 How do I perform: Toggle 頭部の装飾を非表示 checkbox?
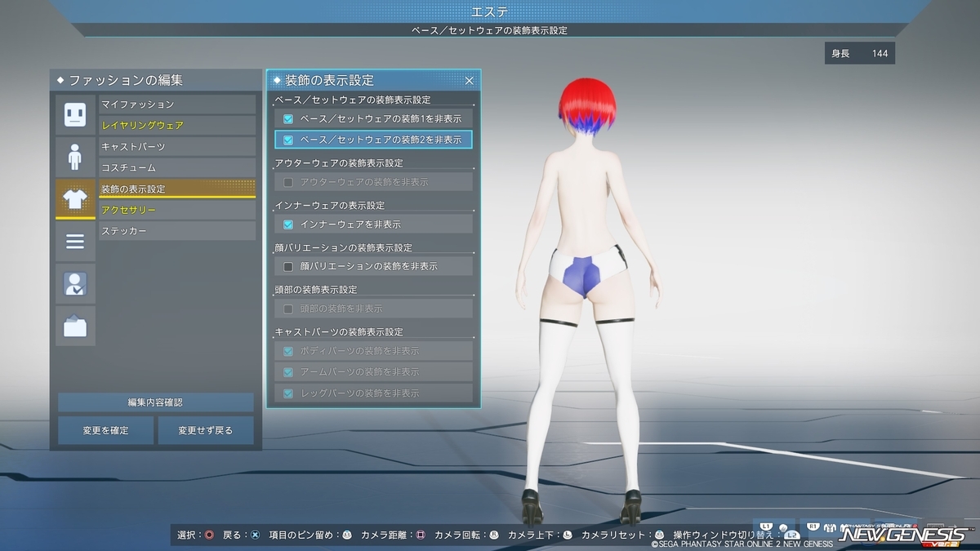[288, 309]
